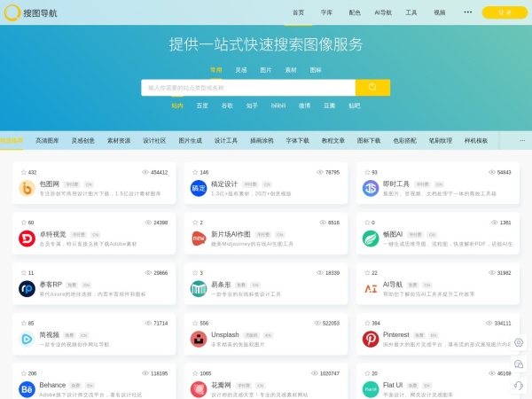Switch to the 图标 search tab
532x399 pixels.
click(316, 70)
